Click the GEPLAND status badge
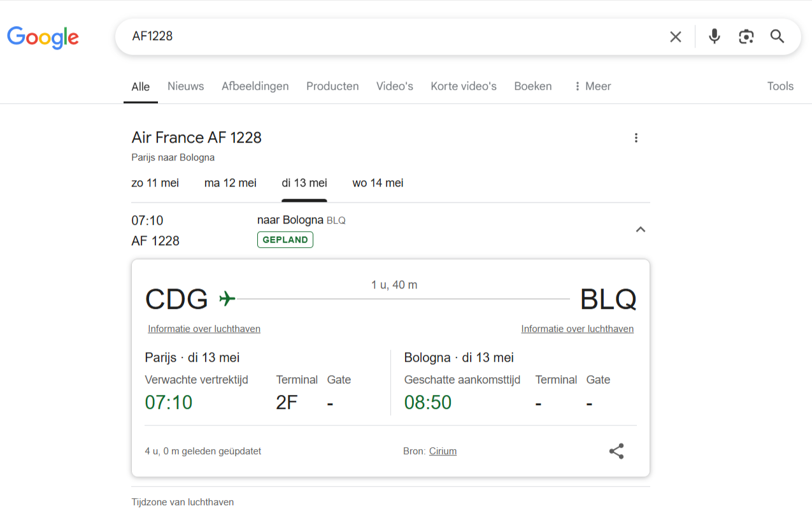812x516 pixels. click(285, 240)
